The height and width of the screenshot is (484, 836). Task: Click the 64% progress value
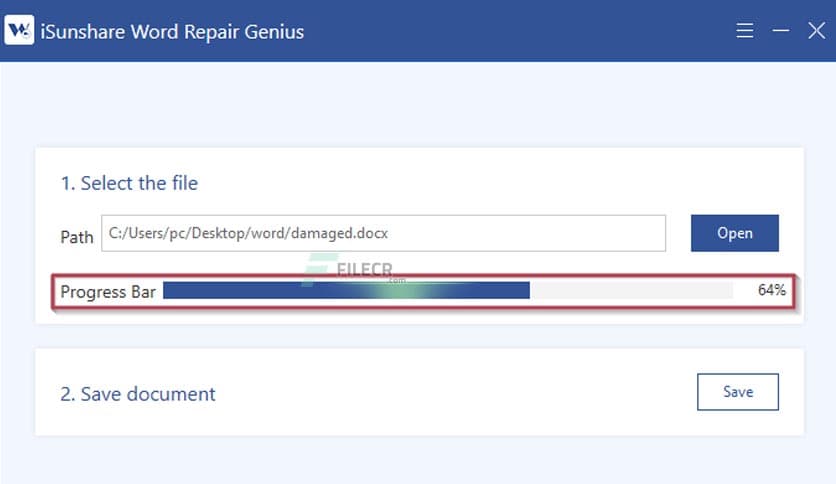[771, 290]
